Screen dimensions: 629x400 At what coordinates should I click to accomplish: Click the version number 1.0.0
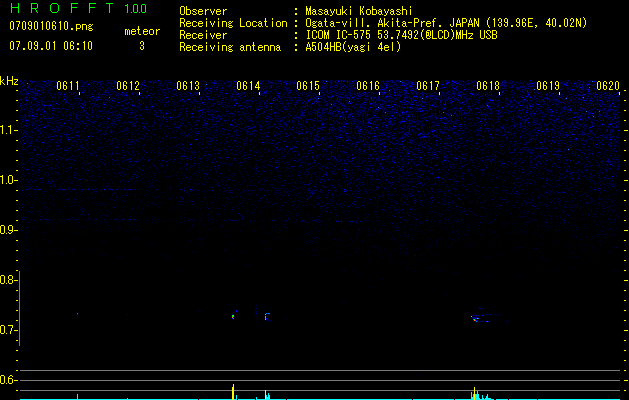[x=135, y=8]
